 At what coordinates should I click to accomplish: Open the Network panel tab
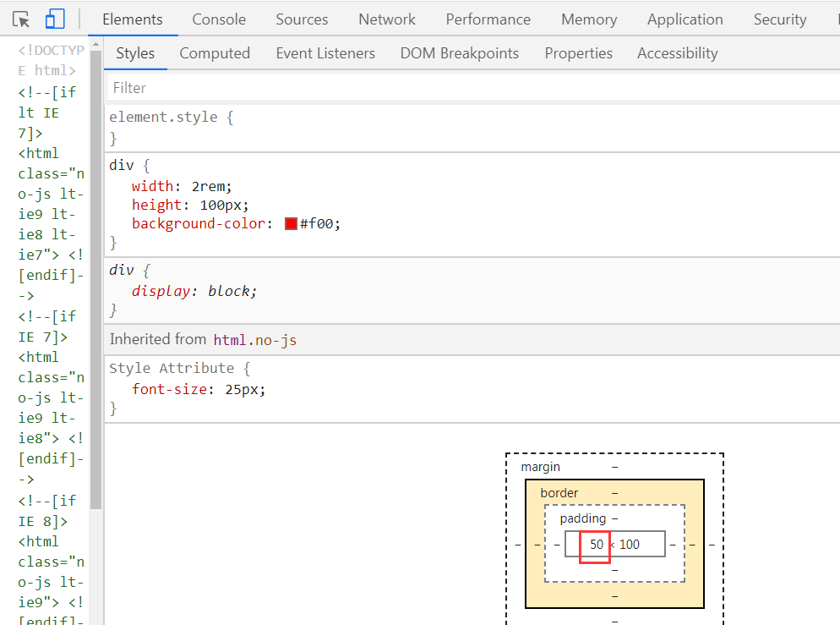point(387,19)
